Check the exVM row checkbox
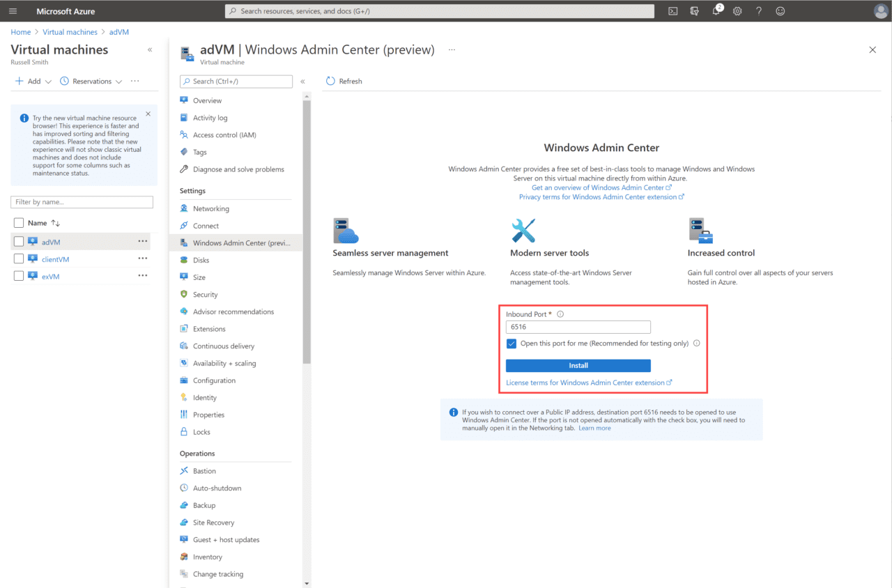Screen dimensions: 892x588 [19, 276]
